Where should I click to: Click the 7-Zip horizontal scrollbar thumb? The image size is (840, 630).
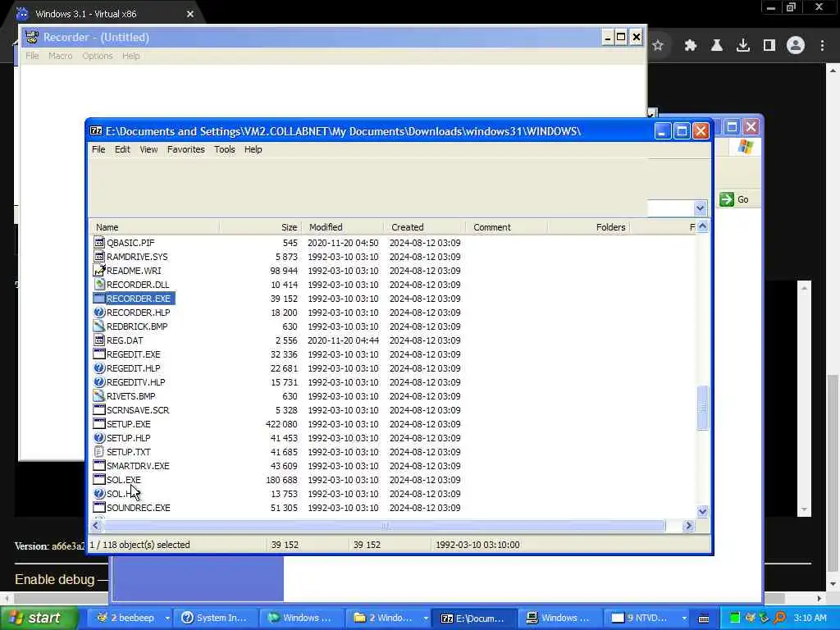click(x=384, y=526)
